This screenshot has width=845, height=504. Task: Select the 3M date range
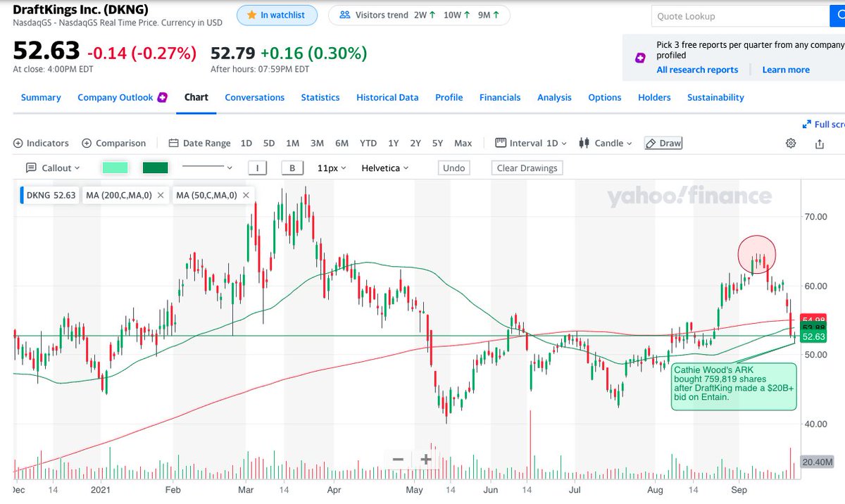tap(317, 143)
